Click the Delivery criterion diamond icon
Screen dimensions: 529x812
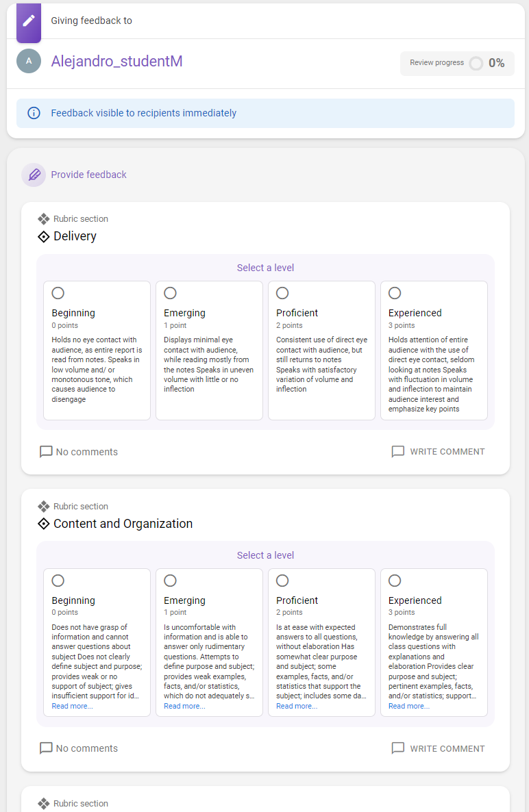coord(43,236)
